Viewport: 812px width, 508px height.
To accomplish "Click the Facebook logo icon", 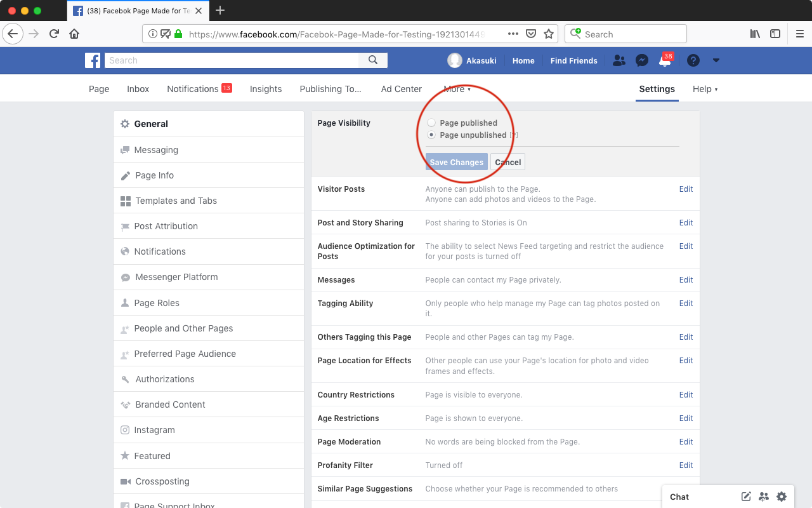I will tap(93, 60).
